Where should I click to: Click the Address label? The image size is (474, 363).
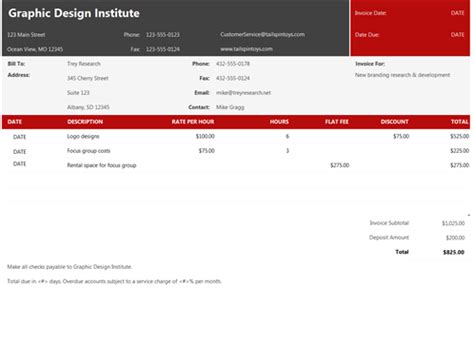click(19, 75)
